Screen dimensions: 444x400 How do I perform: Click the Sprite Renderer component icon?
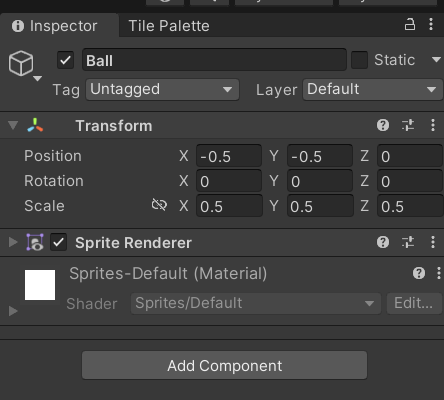35,242
